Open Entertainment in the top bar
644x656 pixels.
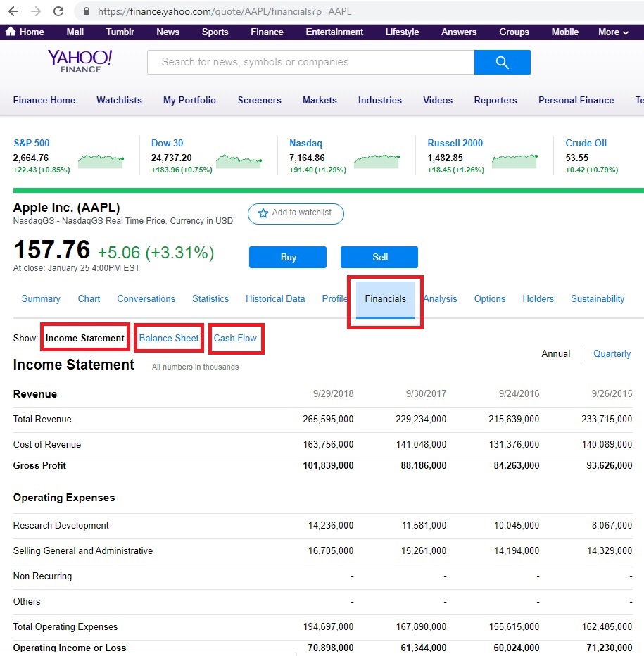pos(334,32)
